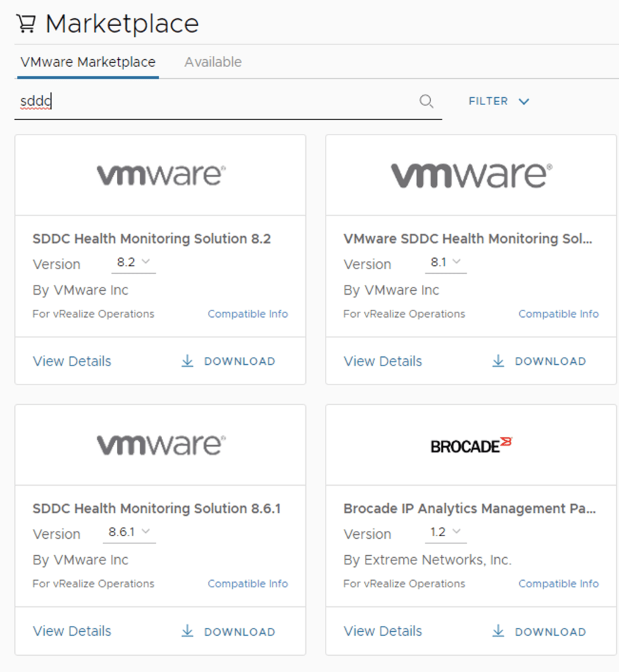Screen dimensions: 619x672
Task: Open the 8.1 version dropdown
Action: 445,262
